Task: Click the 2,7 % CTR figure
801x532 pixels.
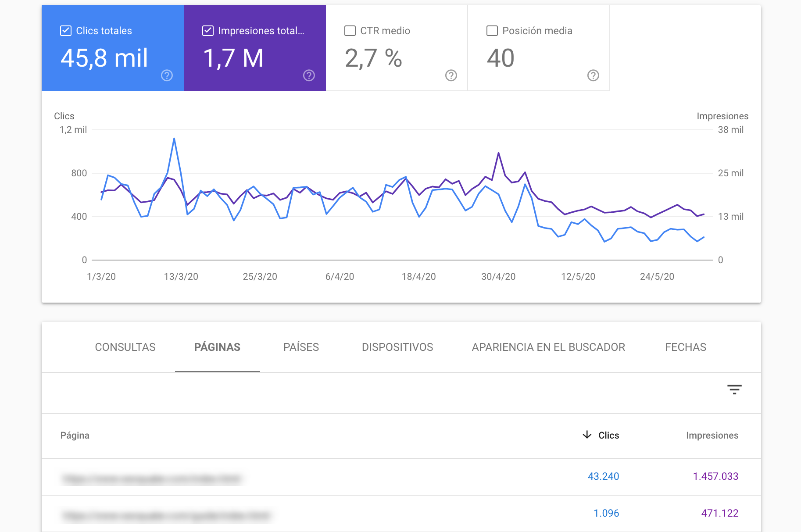Action: coord(373,58)
